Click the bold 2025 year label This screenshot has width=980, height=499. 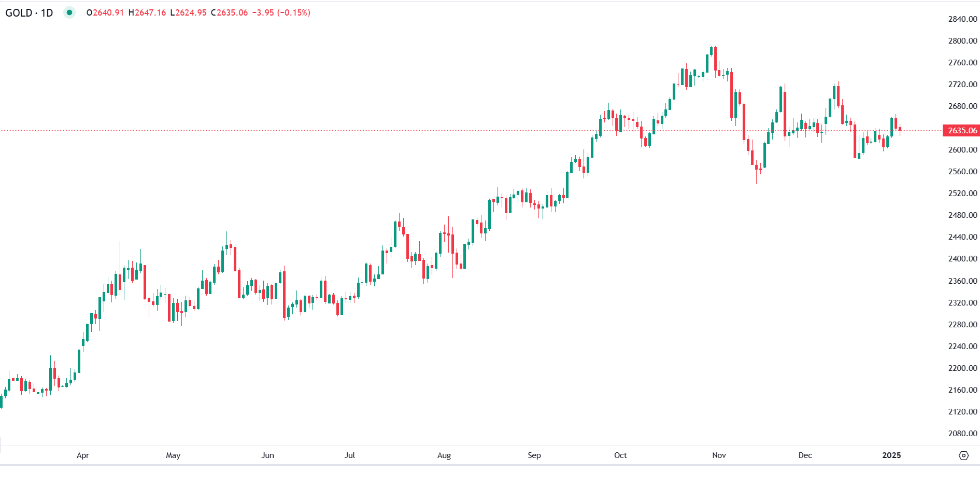pos(891,455)
